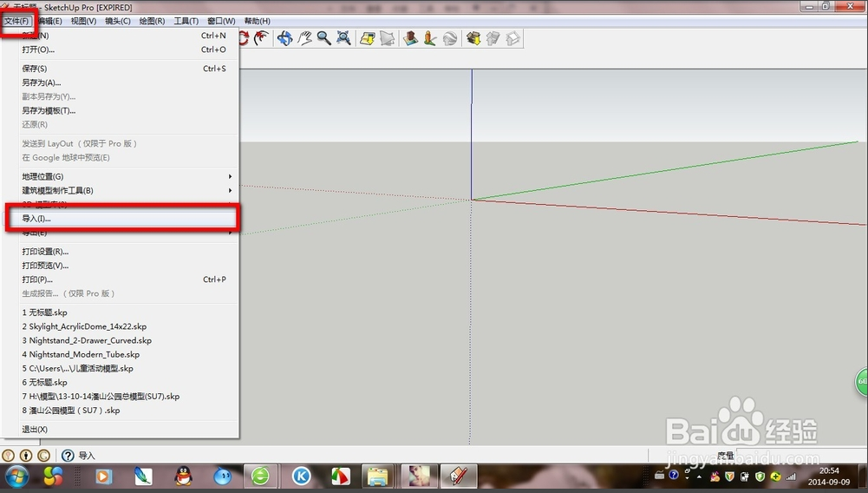
Task: Click the person-figure round icon in status bar
Action: 26,456
